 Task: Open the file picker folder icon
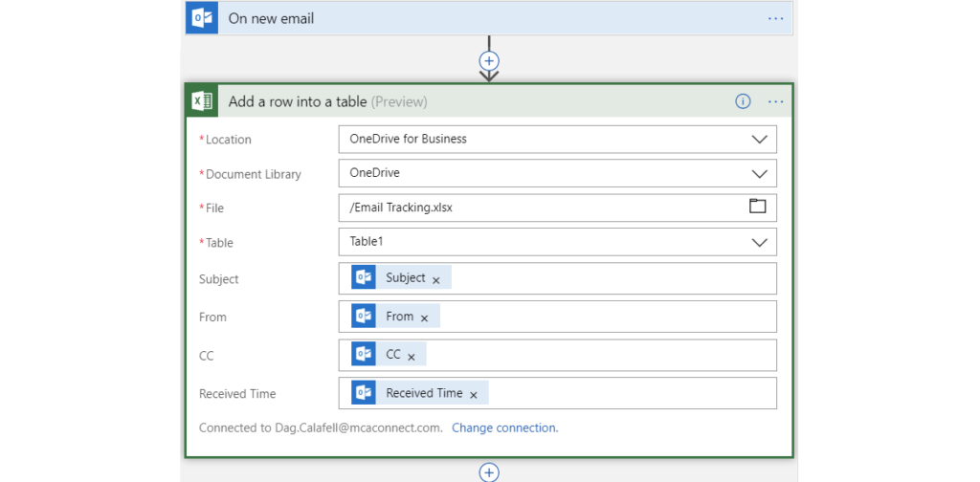pos(758,206)
